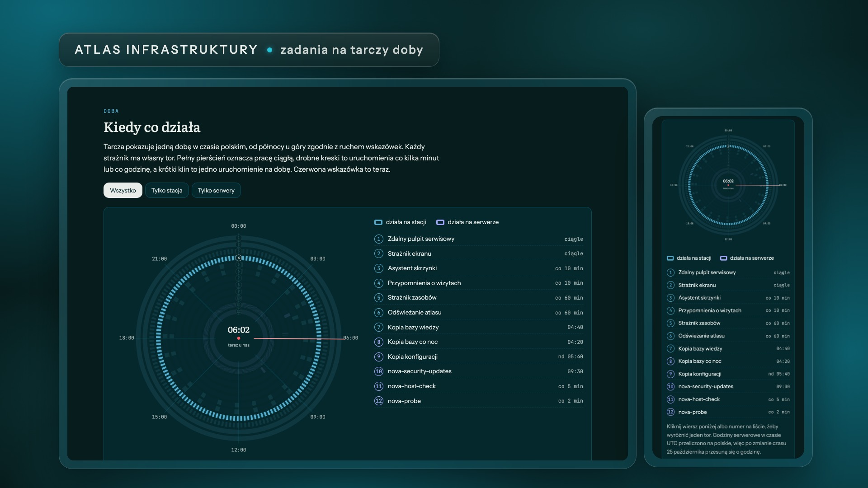Click numbered badge 12 for nova-probe
The image size is (868, 488).
(379, 401)
